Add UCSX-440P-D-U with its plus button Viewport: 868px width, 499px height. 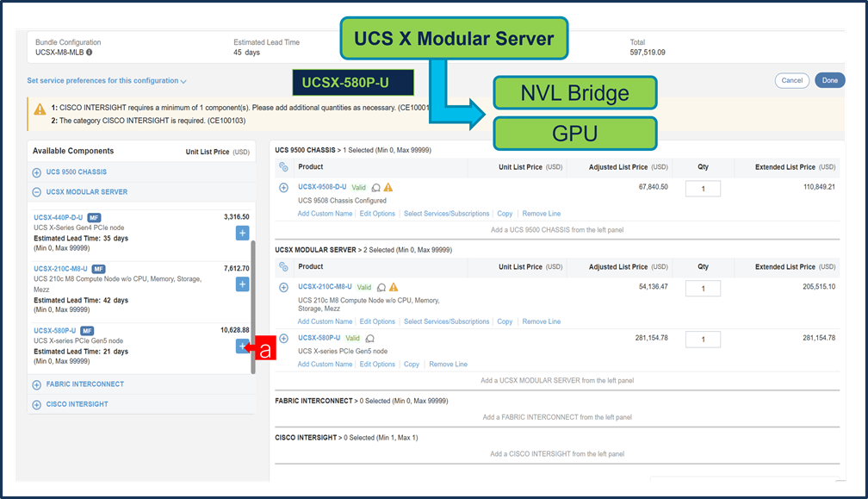point(243,234)
